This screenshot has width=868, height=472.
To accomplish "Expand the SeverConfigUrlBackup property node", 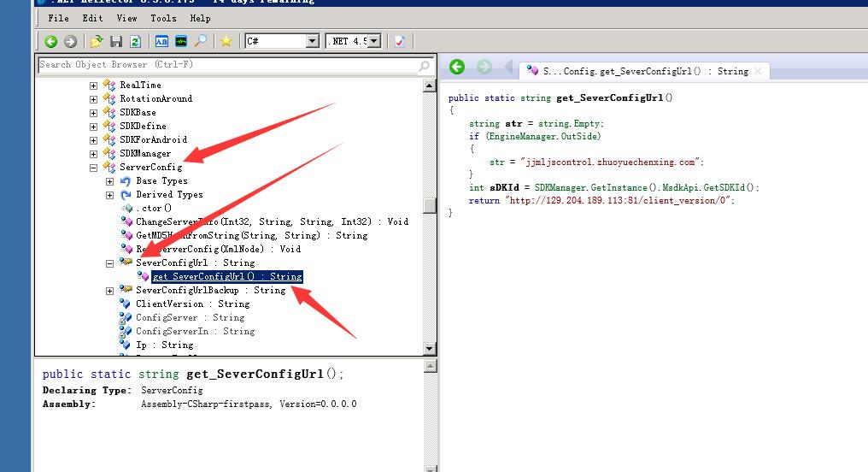I will (109, 291).
